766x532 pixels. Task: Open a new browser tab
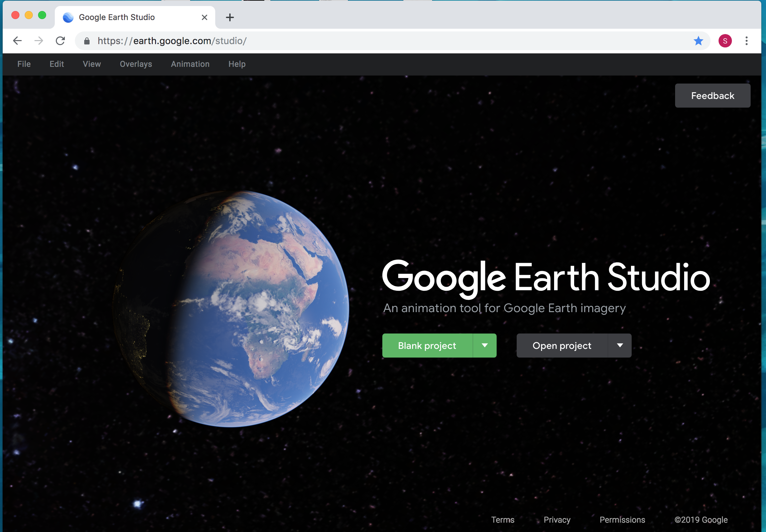point(230,17)
